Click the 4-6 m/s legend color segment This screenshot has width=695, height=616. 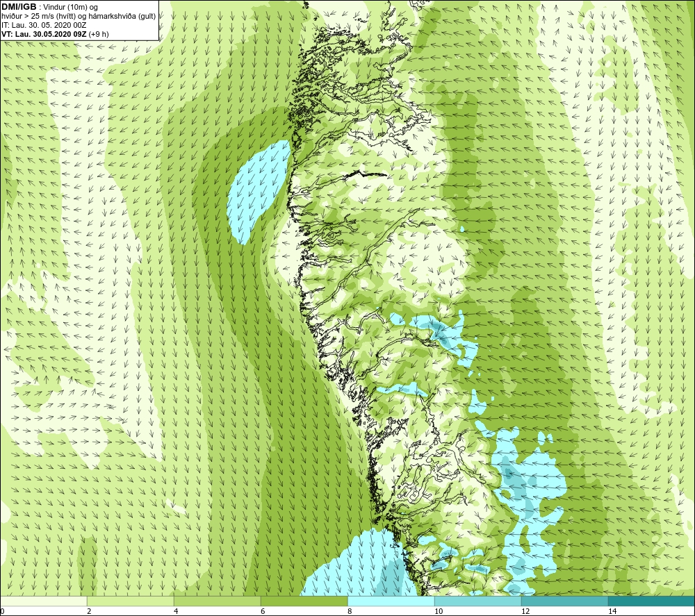tap(217, 601)
